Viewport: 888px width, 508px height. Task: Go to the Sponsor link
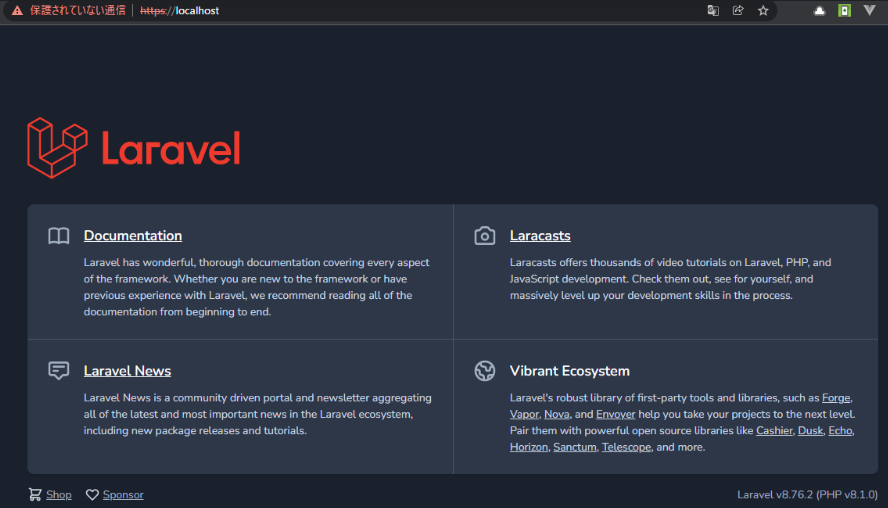pyautogui.click(x=123, y=495)
